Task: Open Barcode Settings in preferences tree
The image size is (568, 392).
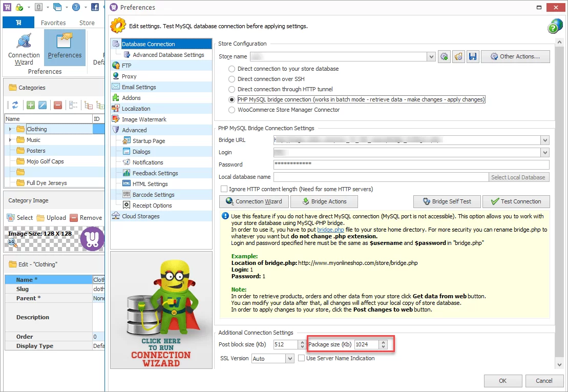Action: 153,195
